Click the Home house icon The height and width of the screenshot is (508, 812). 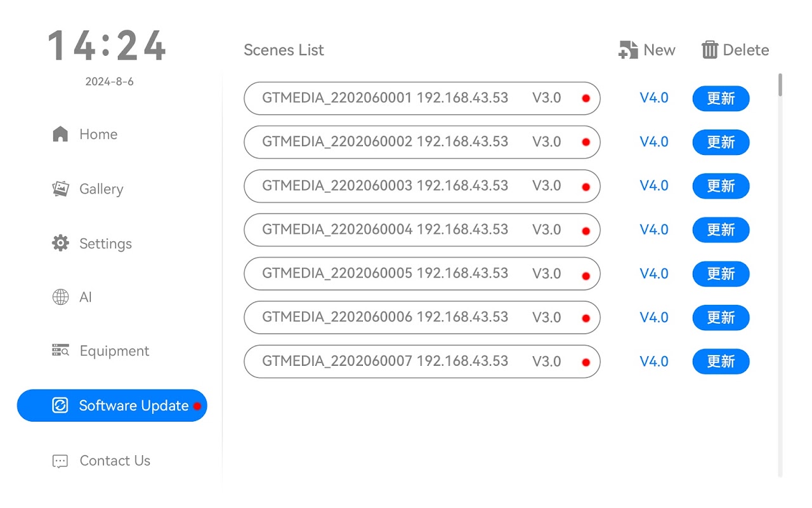(60, 134)
